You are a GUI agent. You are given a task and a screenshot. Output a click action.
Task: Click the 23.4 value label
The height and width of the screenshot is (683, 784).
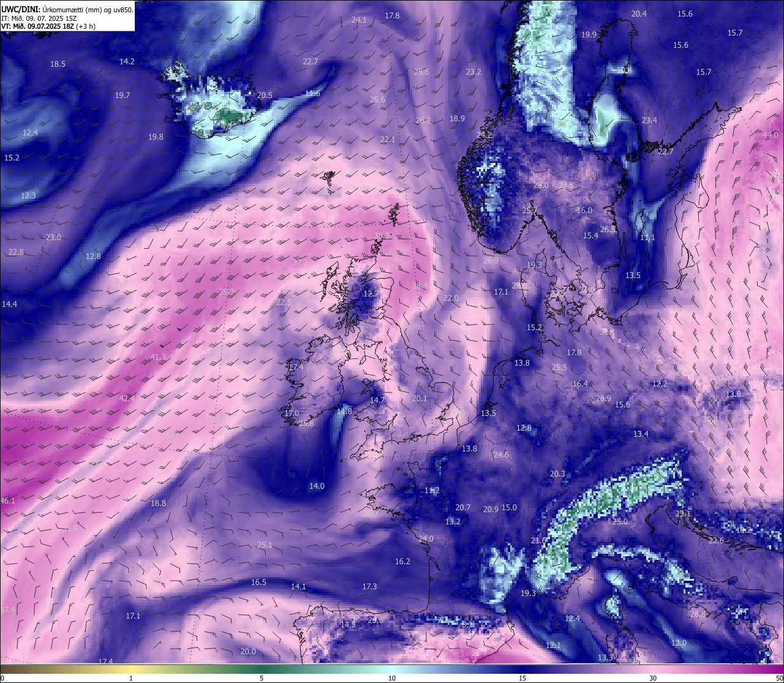click(x=649, y=120)
